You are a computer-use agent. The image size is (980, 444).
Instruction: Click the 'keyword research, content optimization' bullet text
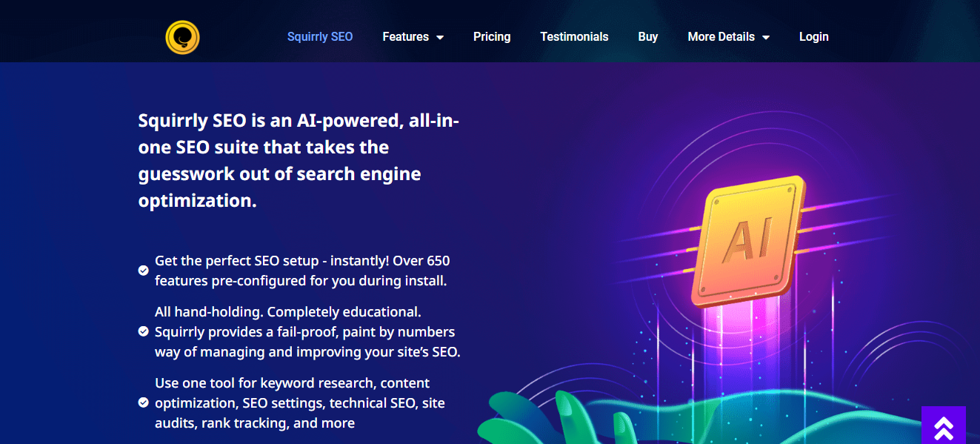point(300,403)
